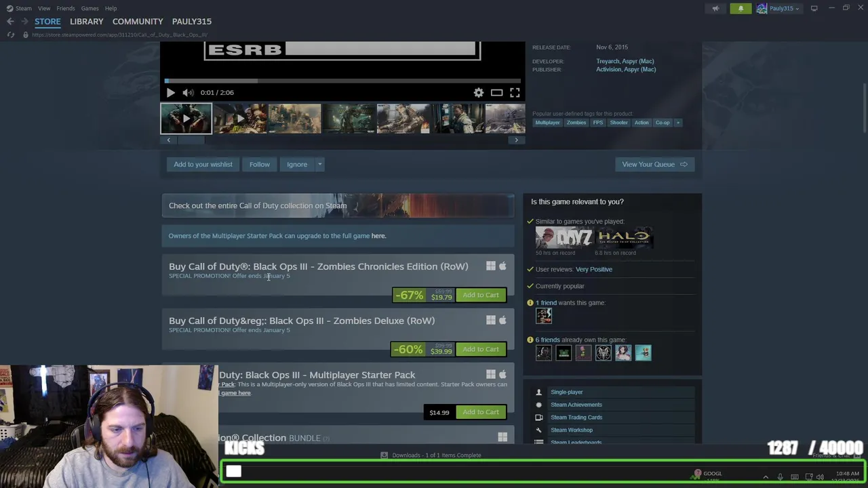Viewport: 868px width, 488px height.
Task: Show previous screenshots with left arrow
Action: (169, 140)
